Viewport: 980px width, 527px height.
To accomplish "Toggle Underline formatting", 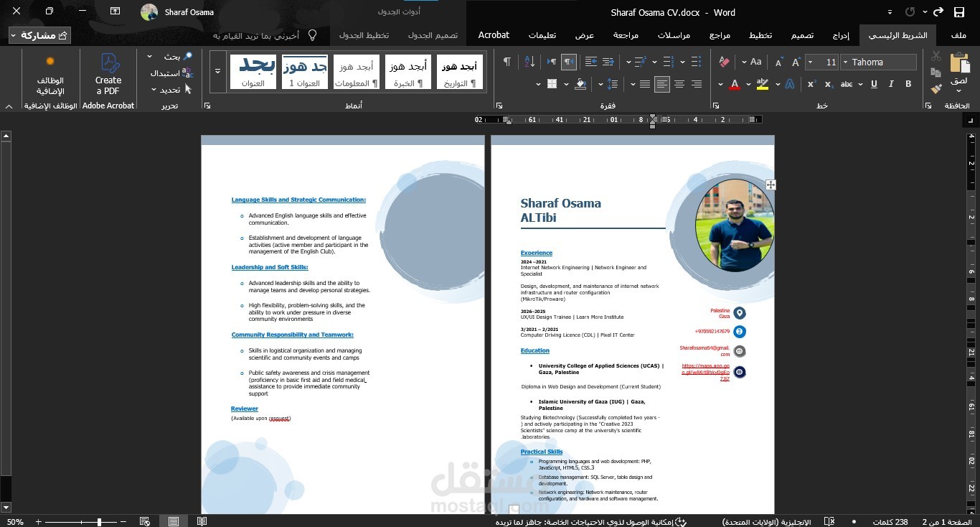I will coord(873,84).
